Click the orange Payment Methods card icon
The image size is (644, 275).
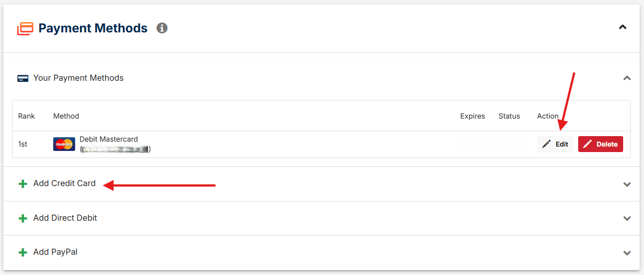tap(25, 29)
